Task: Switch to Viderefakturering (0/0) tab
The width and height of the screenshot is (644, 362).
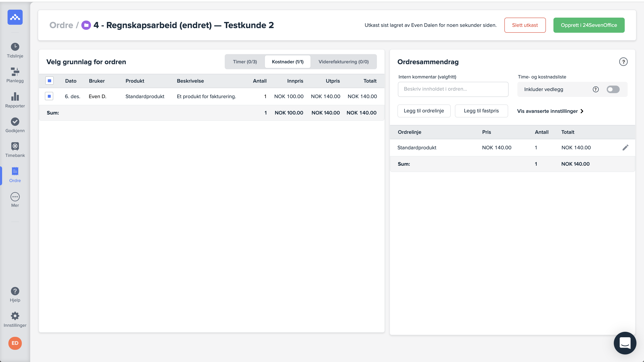Action: click(x=343, y=62)
